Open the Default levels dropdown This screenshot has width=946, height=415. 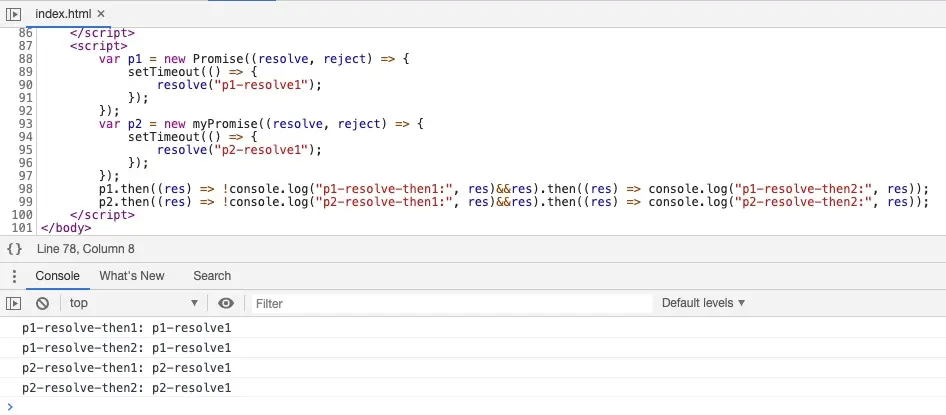point(703,303)
